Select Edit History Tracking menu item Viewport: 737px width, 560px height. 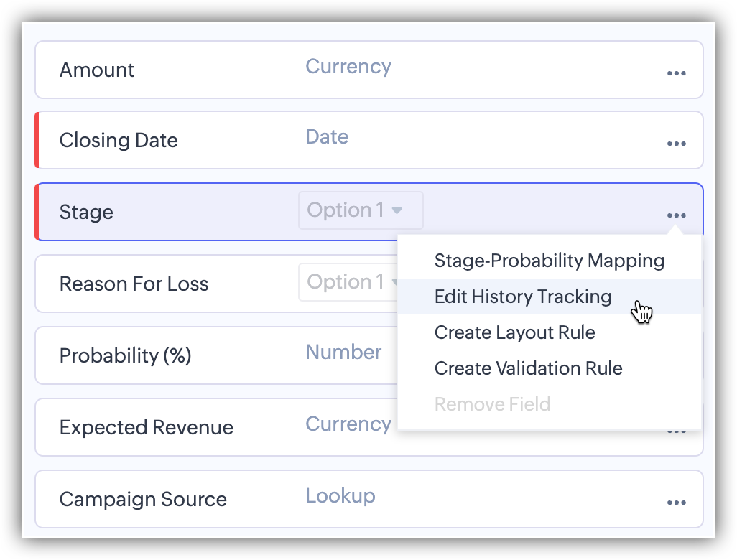[523, 297]
